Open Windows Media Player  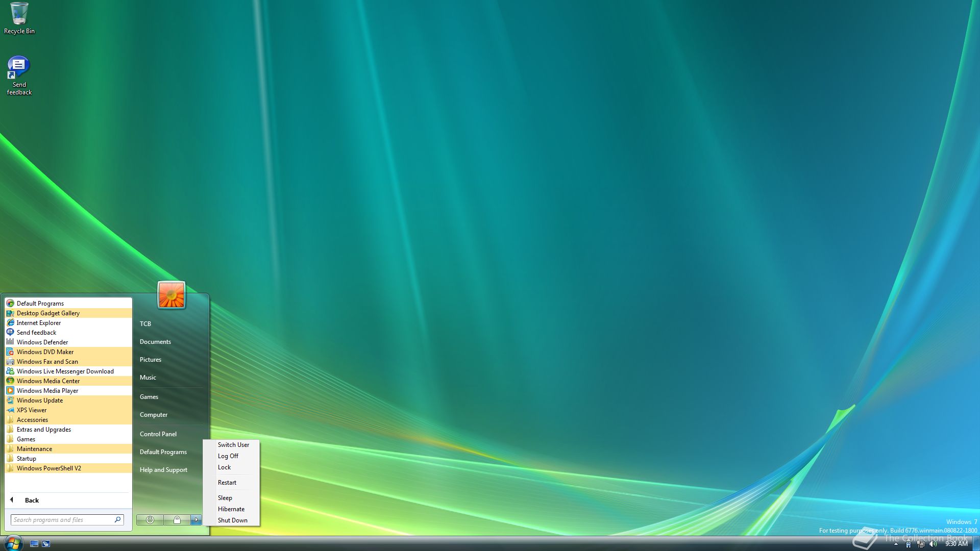coord(68,391)
